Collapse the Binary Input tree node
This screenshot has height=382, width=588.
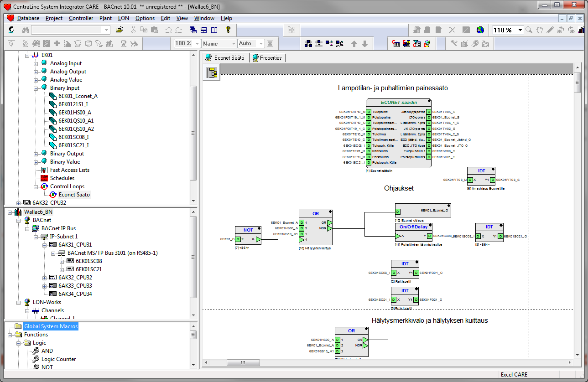36,88
